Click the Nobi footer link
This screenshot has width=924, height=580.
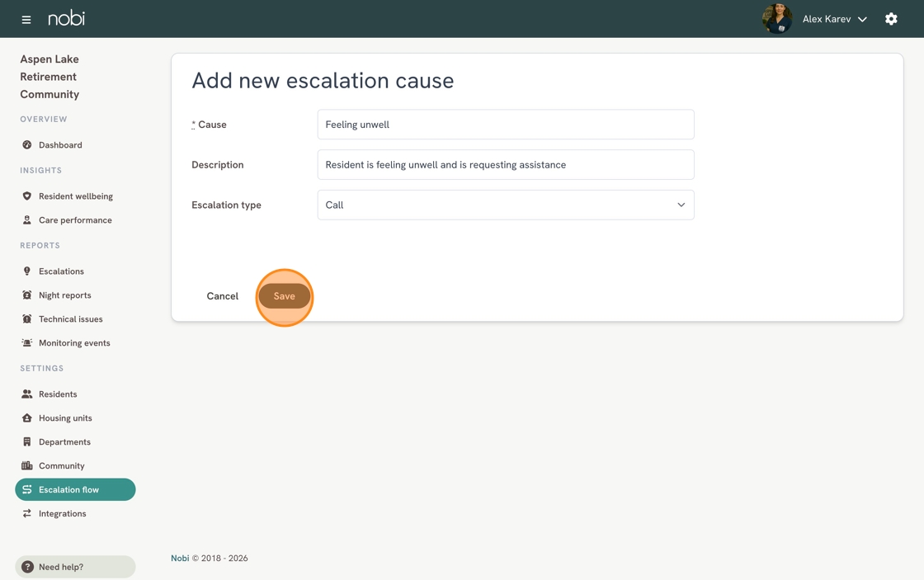pyautogui.click(x=180, y=559)
